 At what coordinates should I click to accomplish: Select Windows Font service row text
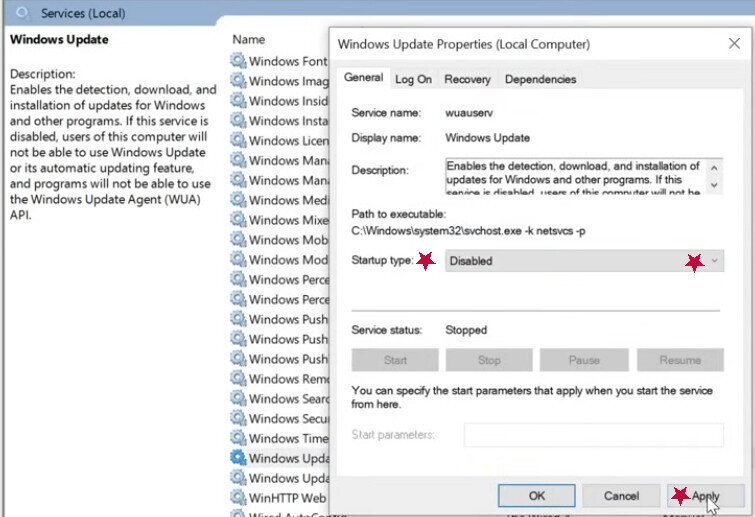(x=288, y=61)
